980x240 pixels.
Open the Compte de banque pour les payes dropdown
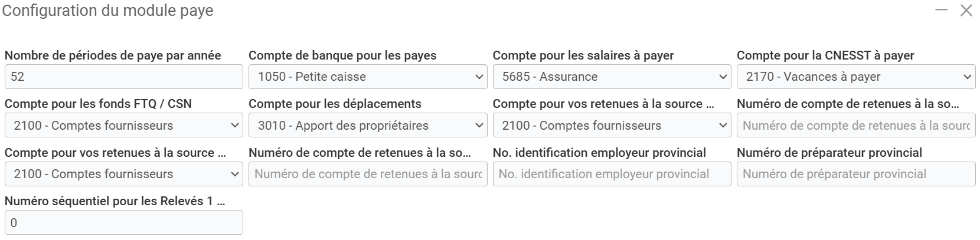click(x=368, y=77)
